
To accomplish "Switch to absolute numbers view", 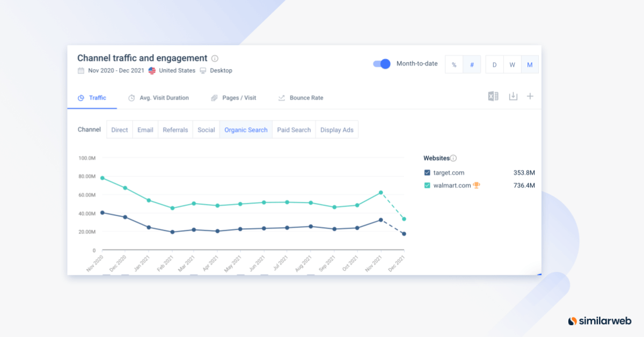I will click(x=472, y=64).
